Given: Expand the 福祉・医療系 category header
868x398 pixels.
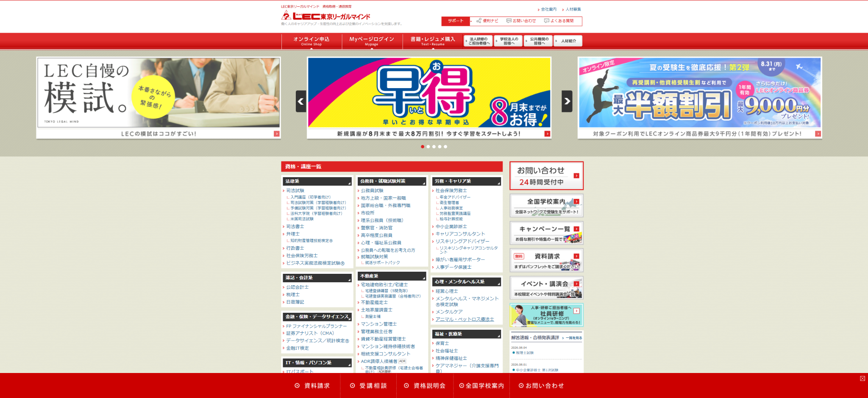Looking at the screenshot, I should click(x=467, y=334).
